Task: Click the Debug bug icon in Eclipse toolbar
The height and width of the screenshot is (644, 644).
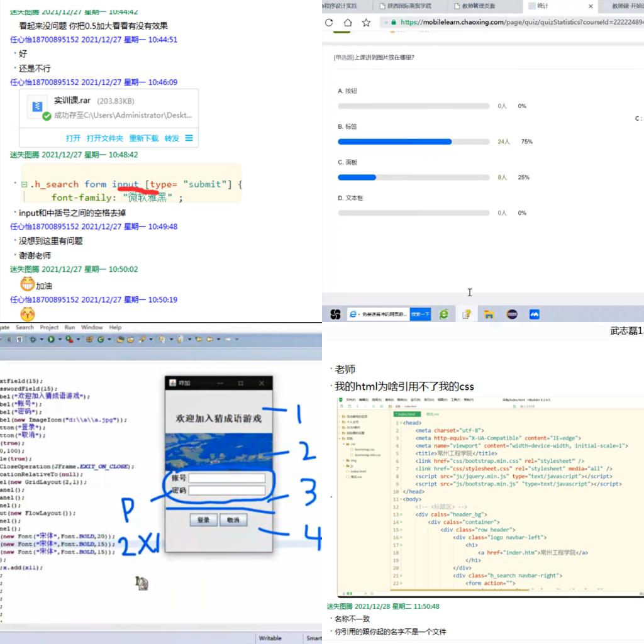Action: (33, 339)
